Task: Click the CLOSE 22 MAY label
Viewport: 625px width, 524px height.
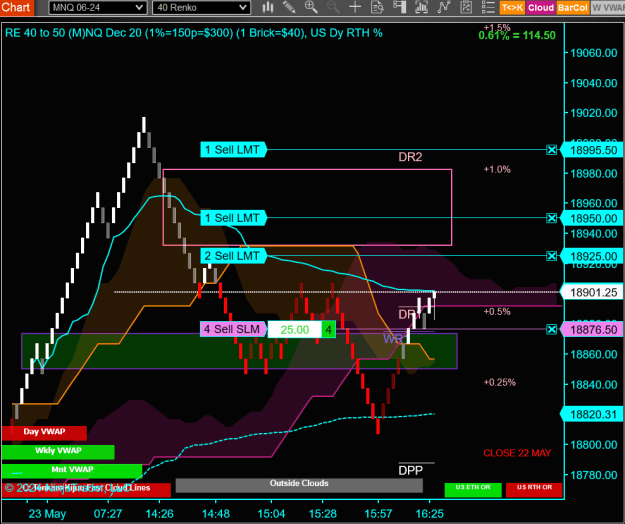Action: pyautogui.click(x=517, y=453)
